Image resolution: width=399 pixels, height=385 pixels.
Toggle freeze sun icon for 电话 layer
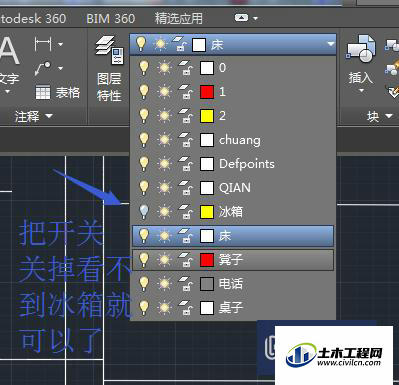pyautogui.click(x=164, y=284)
